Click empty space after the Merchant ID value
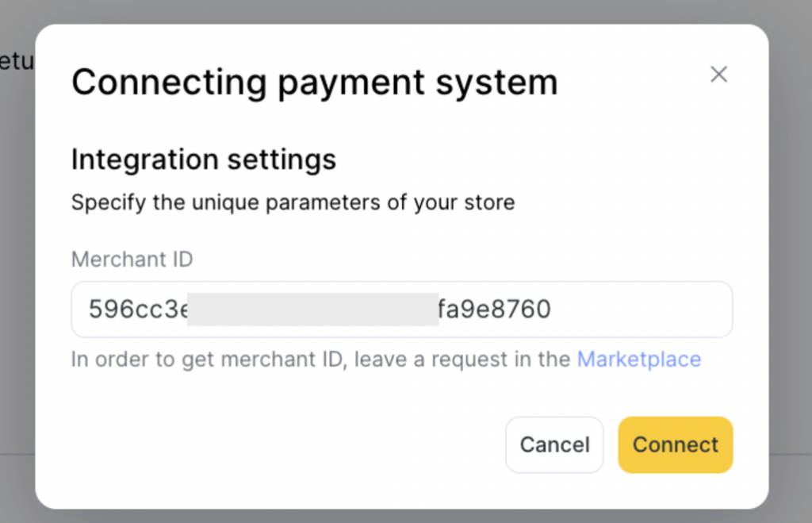This screenshot has height=523, width=812. tap(642, 309)
